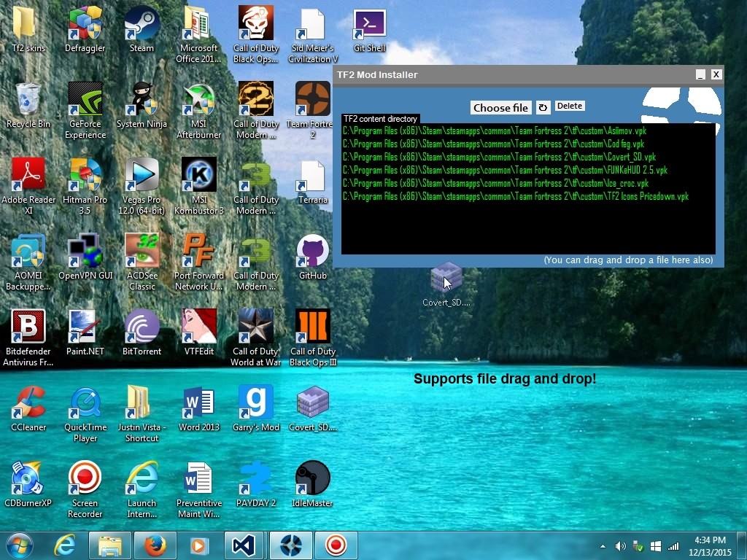Select the MSI Kombustor 3 icon

[x=198, y=186]
